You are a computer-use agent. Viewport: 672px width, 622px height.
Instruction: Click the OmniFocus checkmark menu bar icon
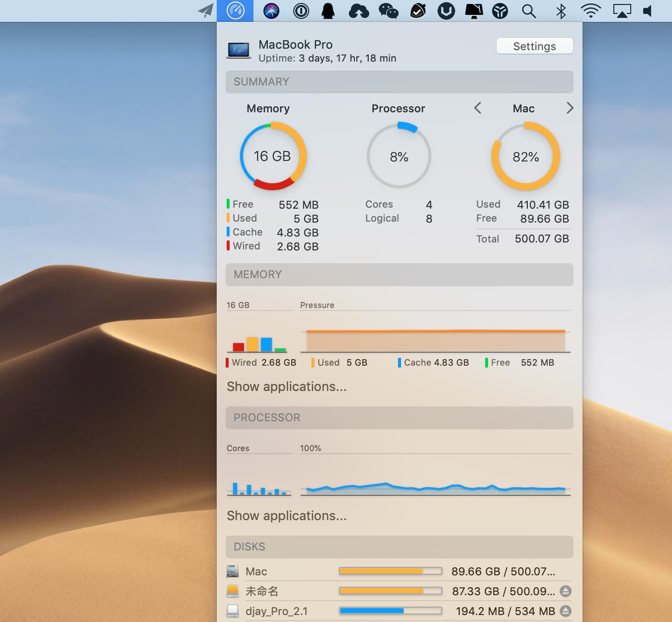[x=418, y=10]
